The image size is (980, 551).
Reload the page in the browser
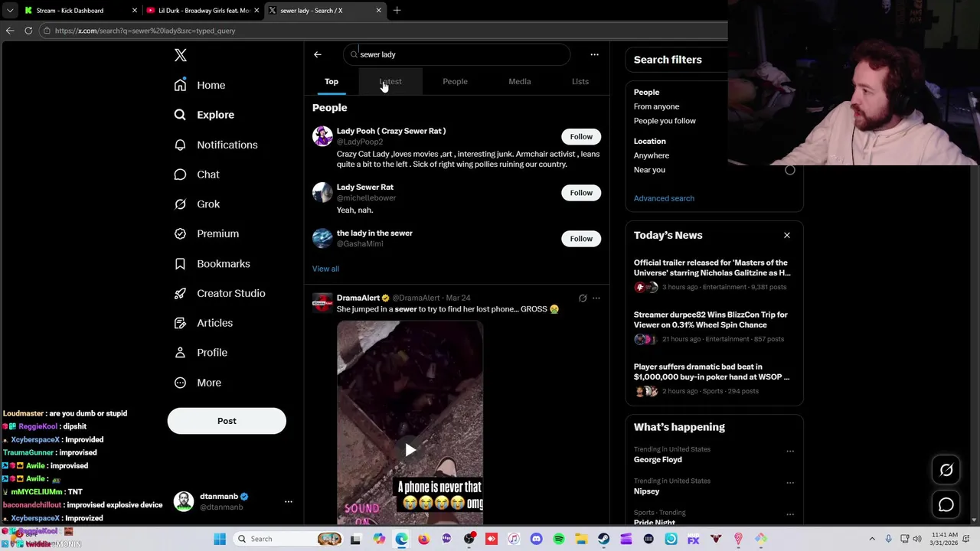28,31
